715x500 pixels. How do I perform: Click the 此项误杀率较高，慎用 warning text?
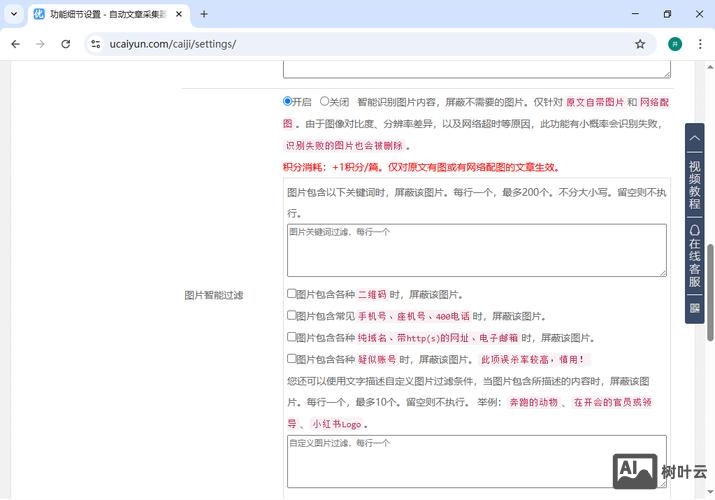[x=533, y=360]
